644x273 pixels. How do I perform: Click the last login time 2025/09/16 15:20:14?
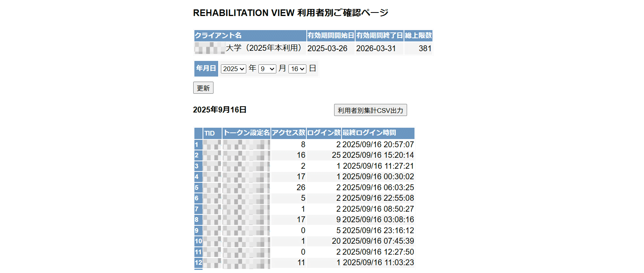[x=378, y=155]
